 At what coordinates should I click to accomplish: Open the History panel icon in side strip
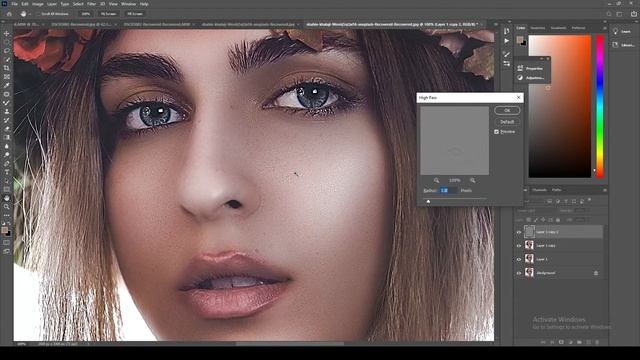[507, 31]
